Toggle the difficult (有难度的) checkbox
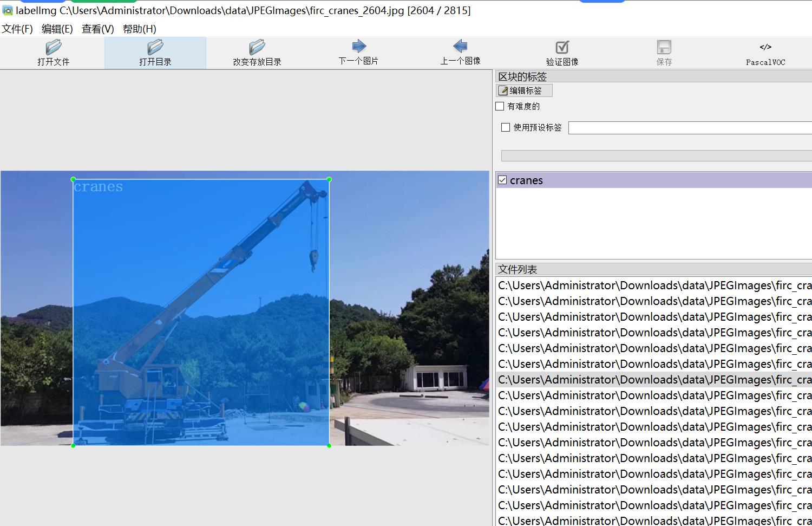Image resolution: width=812 pixels, height=526 pixels. (x=500, y=106)
